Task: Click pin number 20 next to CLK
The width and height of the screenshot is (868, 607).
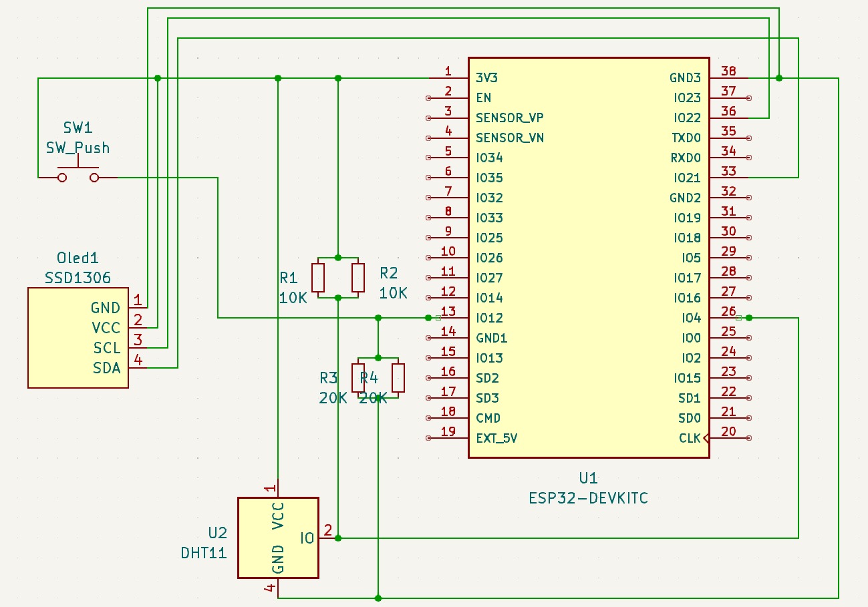Action: point(728,431)
